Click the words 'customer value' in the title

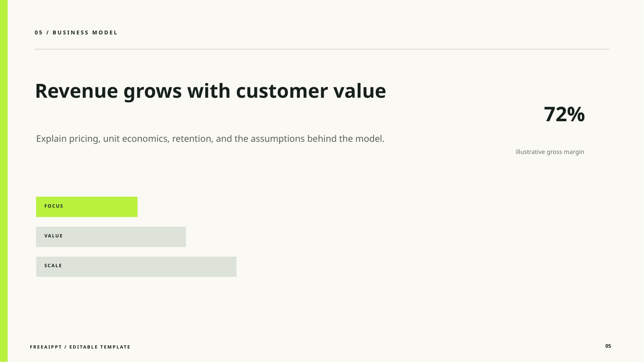311,91
